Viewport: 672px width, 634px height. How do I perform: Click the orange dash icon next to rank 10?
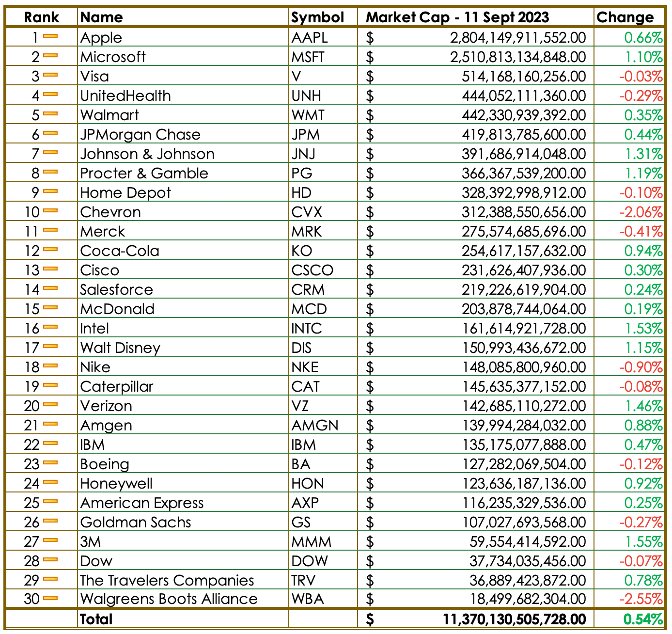pos(50,211)
